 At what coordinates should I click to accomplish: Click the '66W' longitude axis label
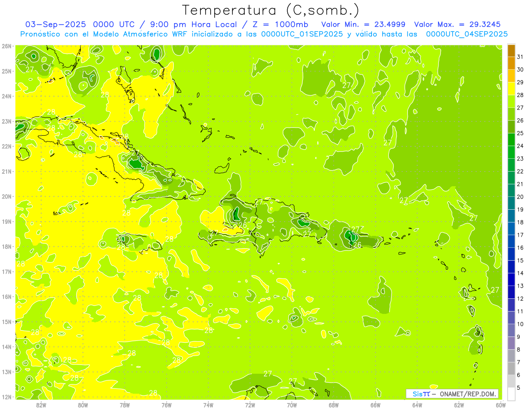pos(376,404)
